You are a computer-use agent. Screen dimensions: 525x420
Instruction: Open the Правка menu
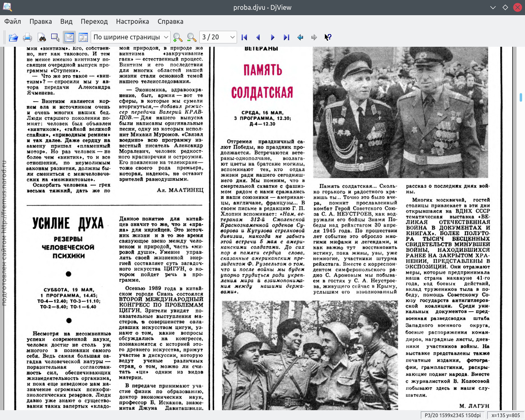pos(41,21)
